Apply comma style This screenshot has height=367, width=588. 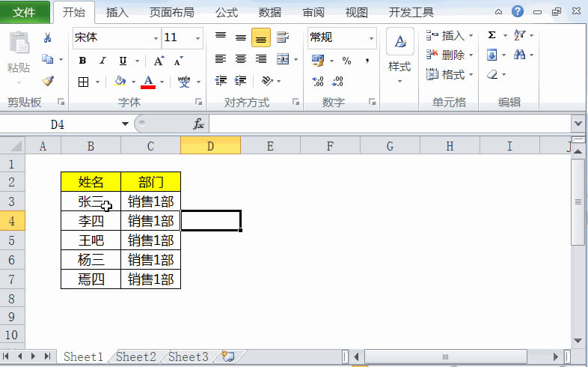[x=367, y=61]
